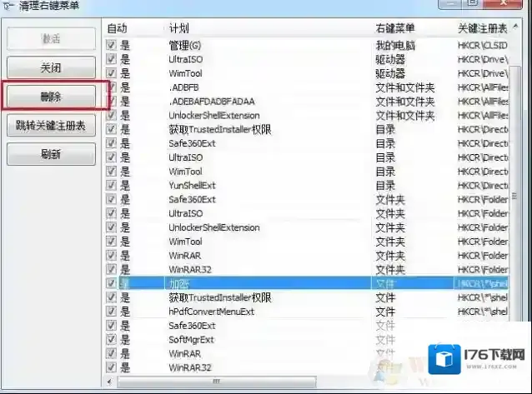Screen dimensions: 532x394
Task: Sort by the 自动 column header
Action: [118, 28]
